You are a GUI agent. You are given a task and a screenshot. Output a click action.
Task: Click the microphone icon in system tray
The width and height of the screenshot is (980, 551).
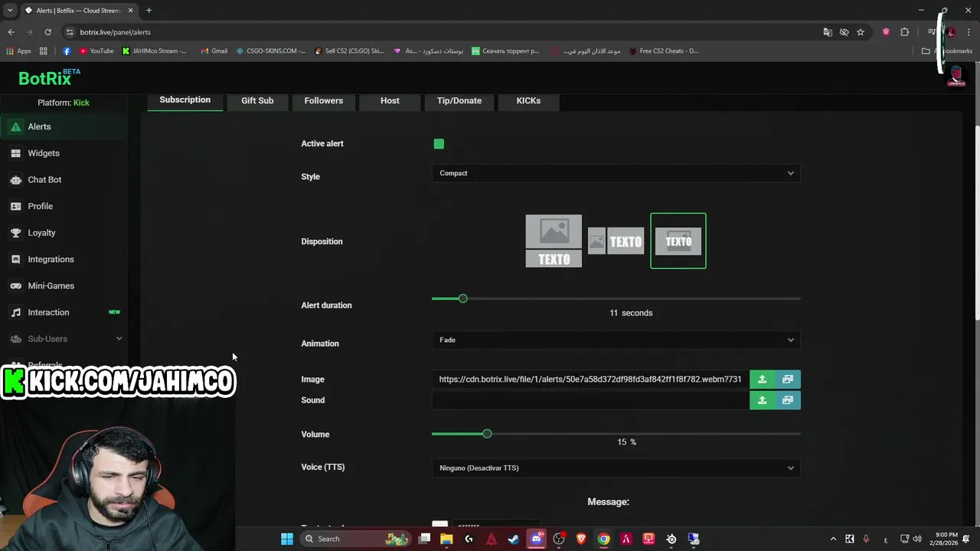[x=867, y=539]
